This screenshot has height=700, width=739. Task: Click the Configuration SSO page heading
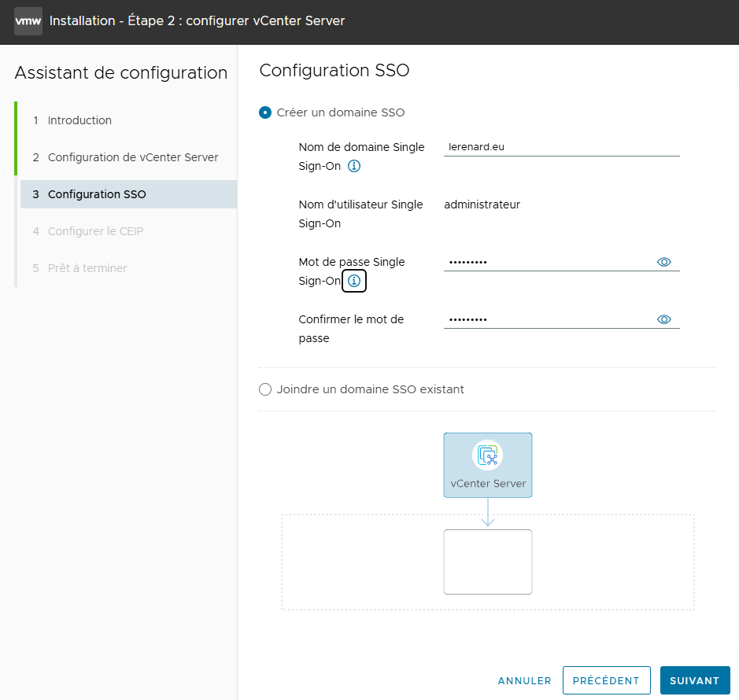[x=334, y=70]
